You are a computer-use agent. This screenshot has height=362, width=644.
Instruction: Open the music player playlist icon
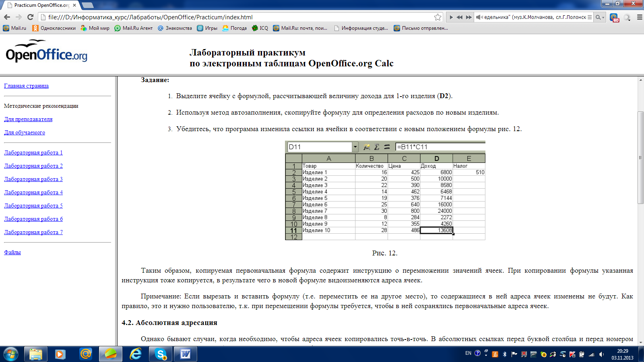click(590, 17)
